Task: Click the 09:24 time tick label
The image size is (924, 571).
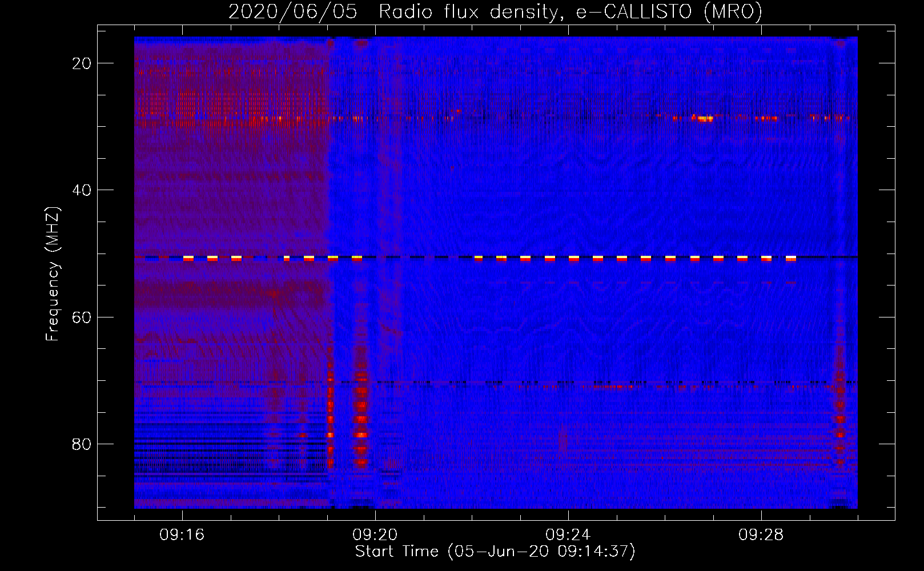Action: point(568,535)
